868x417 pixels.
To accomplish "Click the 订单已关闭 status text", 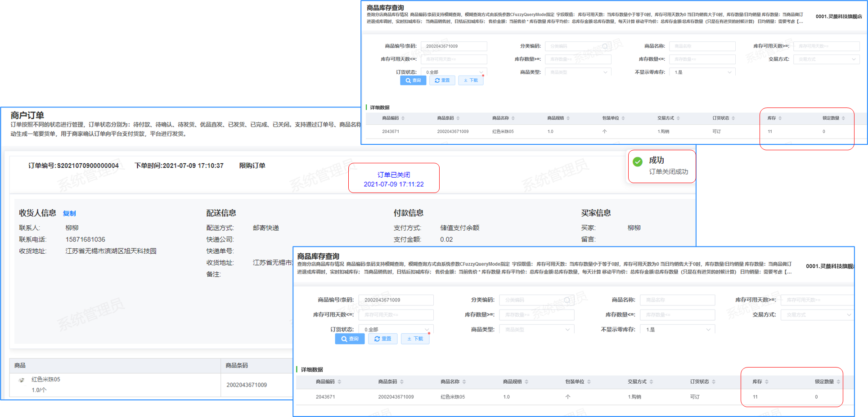I will coord(394,175).
